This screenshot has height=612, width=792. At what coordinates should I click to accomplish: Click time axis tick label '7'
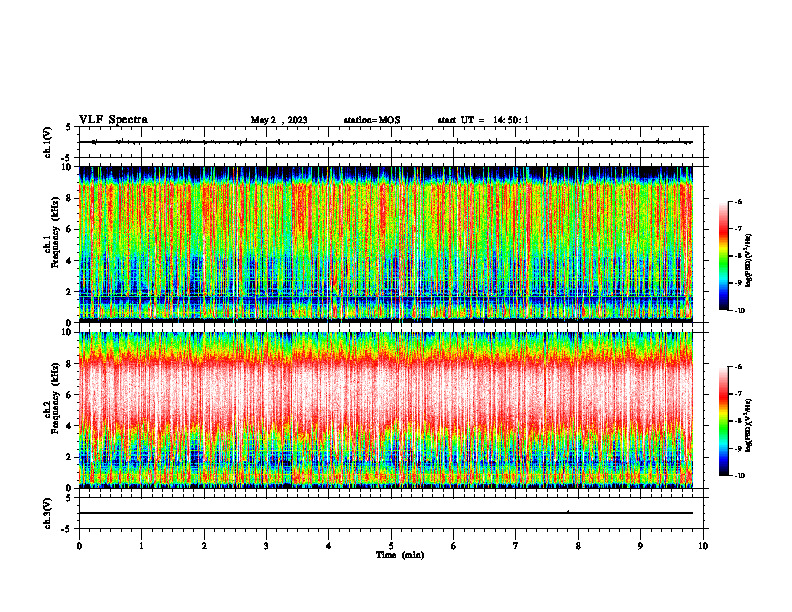tap(516, 546)
